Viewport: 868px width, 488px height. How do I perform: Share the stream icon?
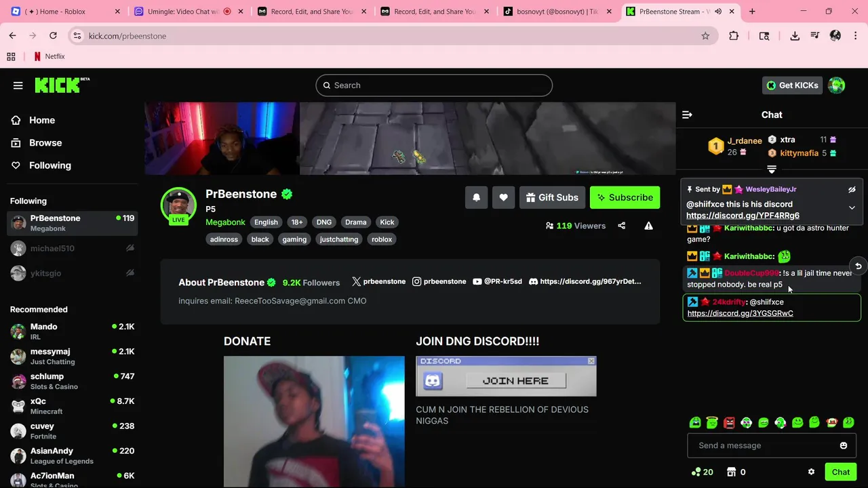622,226
